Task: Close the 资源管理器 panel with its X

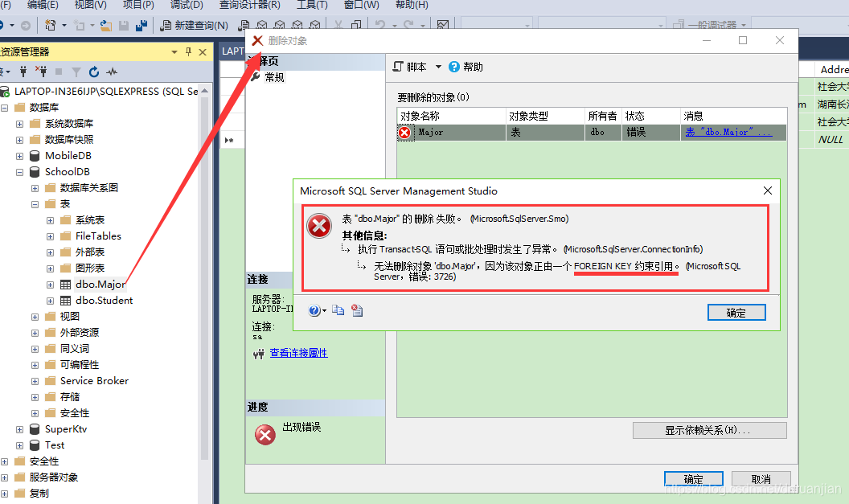Action: coord(203,52)
